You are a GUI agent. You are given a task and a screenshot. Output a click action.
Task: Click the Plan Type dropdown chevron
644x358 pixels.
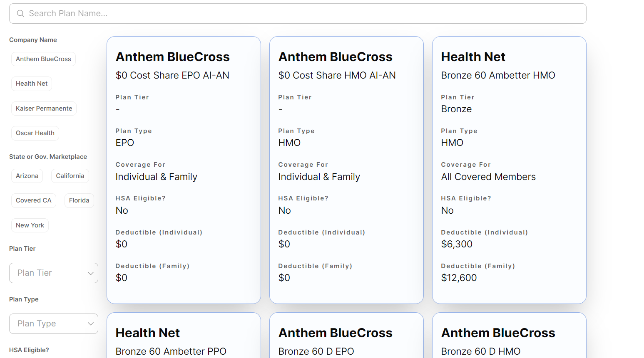tap(90, 324)
